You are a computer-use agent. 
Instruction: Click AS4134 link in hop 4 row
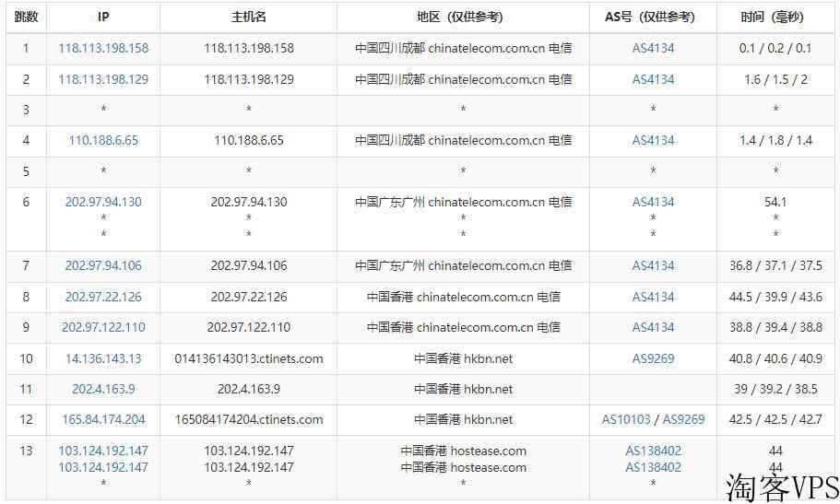653,141
